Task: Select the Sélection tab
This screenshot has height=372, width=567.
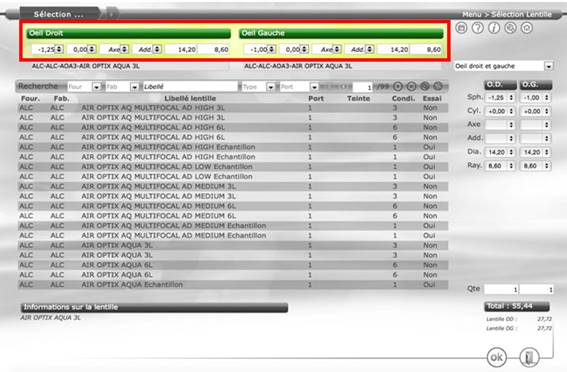Action: [59, 14]
